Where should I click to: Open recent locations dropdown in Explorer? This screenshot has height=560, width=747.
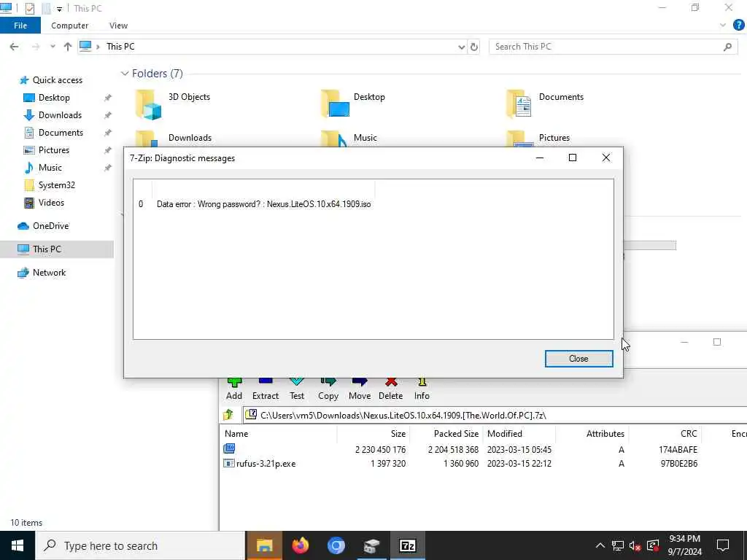click(53, 47)
